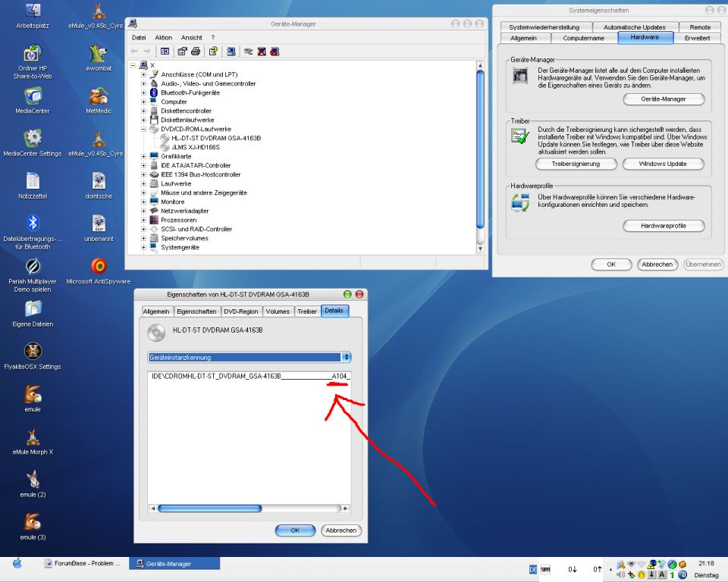Click the update driver toolbar icon
Image resolution: width=728 pixels, height=582 pixels.
click(249, 52)
